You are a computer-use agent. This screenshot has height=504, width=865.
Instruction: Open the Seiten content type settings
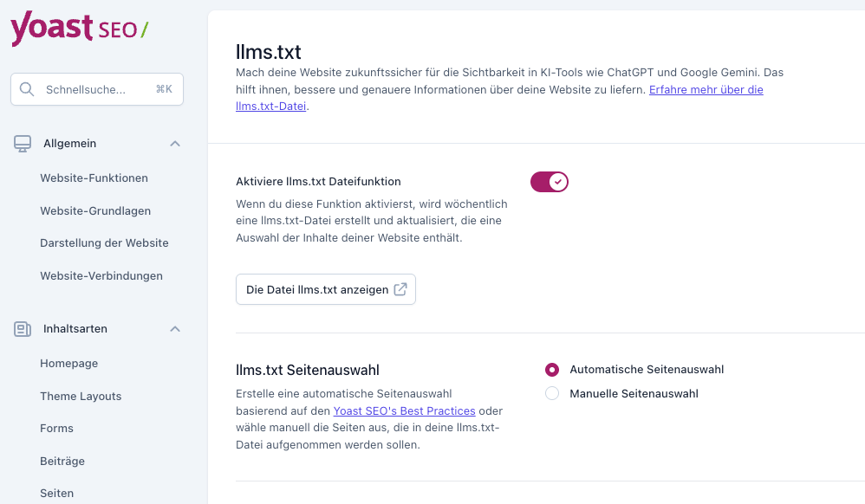pos(55,493)
